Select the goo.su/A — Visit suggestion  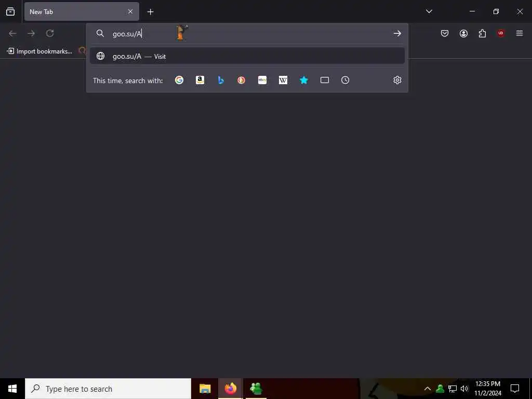247,56
